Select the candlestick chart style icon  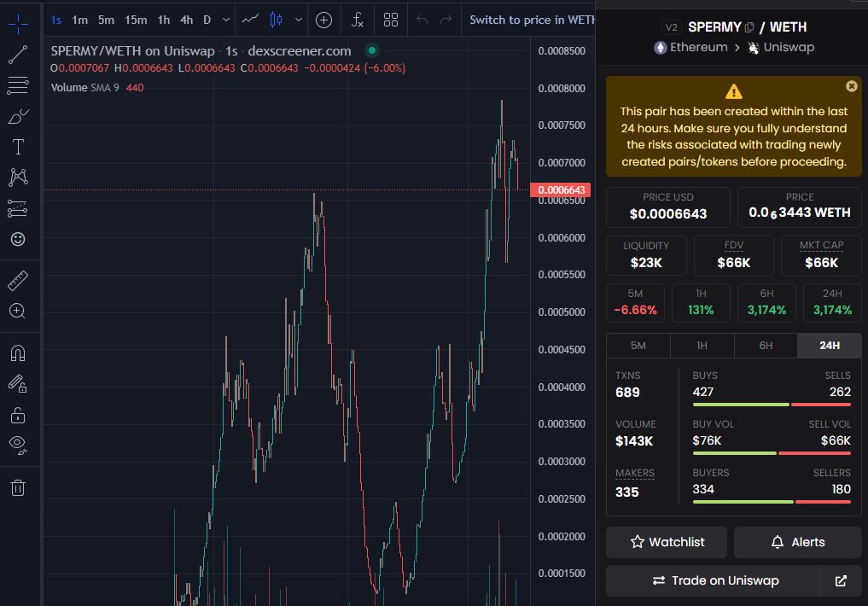click(x=276, y=20)
